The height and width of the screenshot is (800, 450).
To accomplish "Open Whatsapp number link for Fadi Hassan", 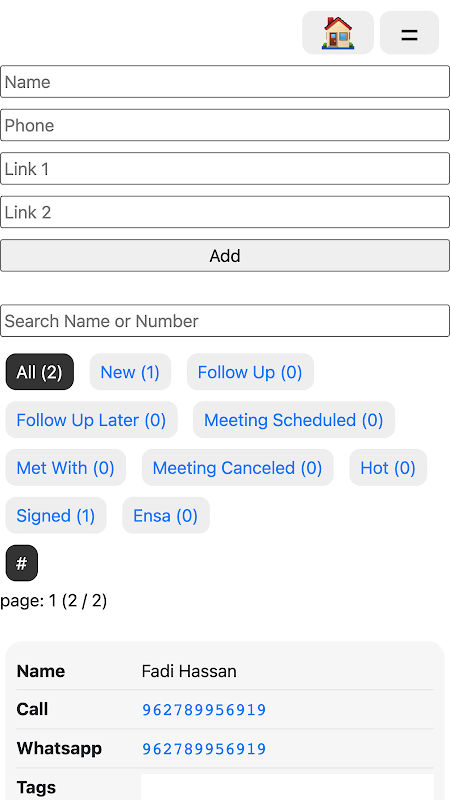I will (x=204, y=749).
